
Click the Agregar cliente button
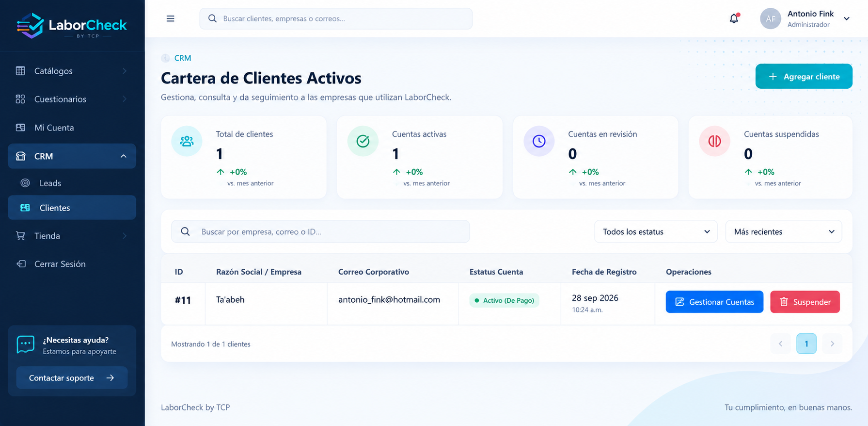click(804, 76)
